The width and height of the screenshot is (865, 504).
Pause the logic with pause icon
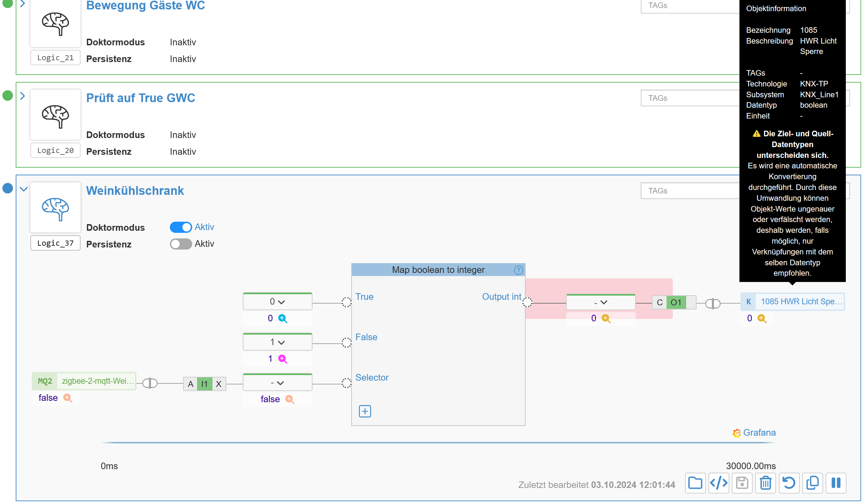coord(836,483)
